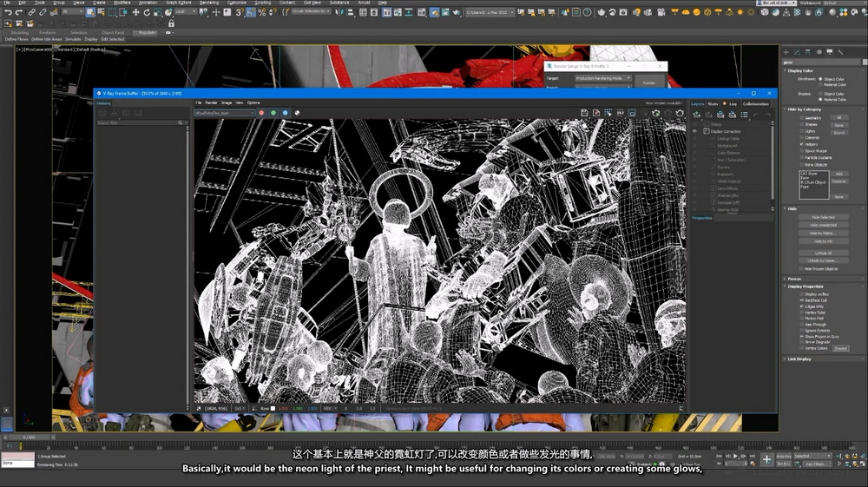Show the red channel in frame buffer
Screen dimensions: 868x487
tap(261, 113)
